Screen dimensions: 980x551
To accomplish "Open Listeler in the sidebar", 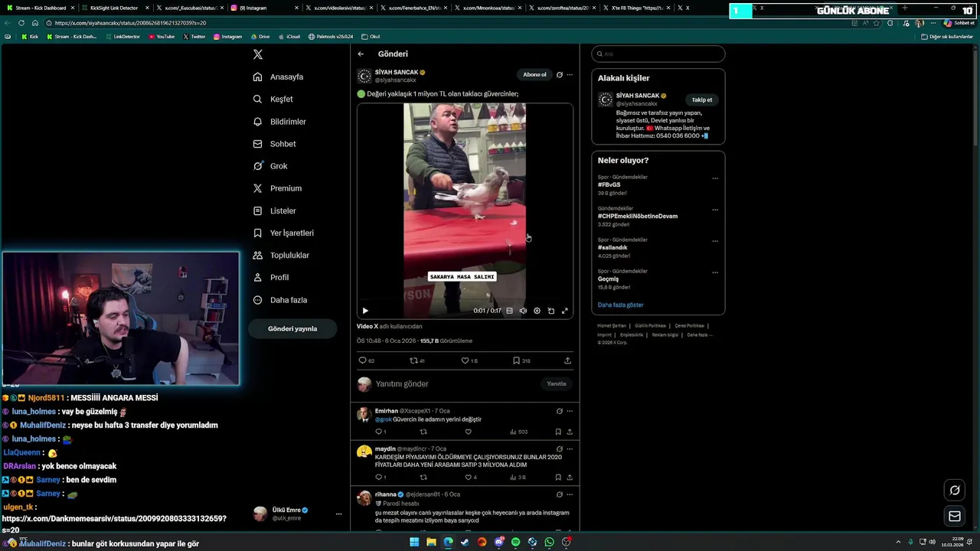I will (x=274, y=210).
